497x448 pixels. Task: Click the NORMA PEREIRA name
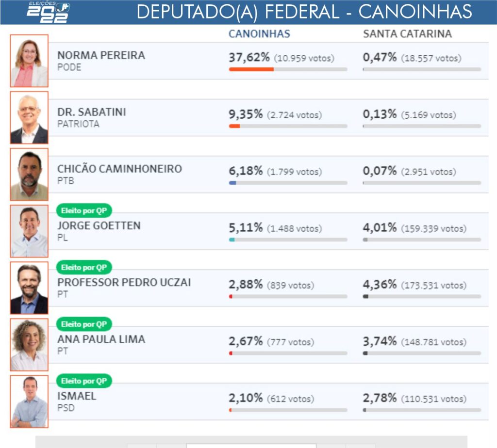pos(101,55)
